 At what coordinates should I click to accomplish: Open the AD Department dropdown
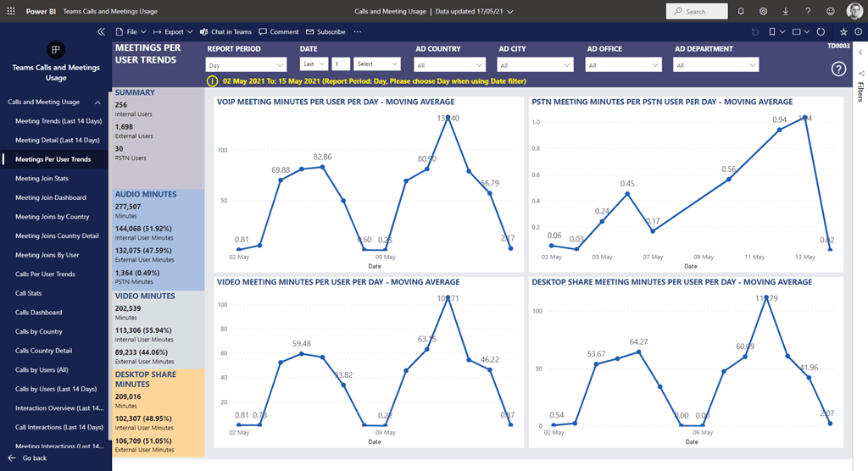pyautogui.click(x=716, y=64)
